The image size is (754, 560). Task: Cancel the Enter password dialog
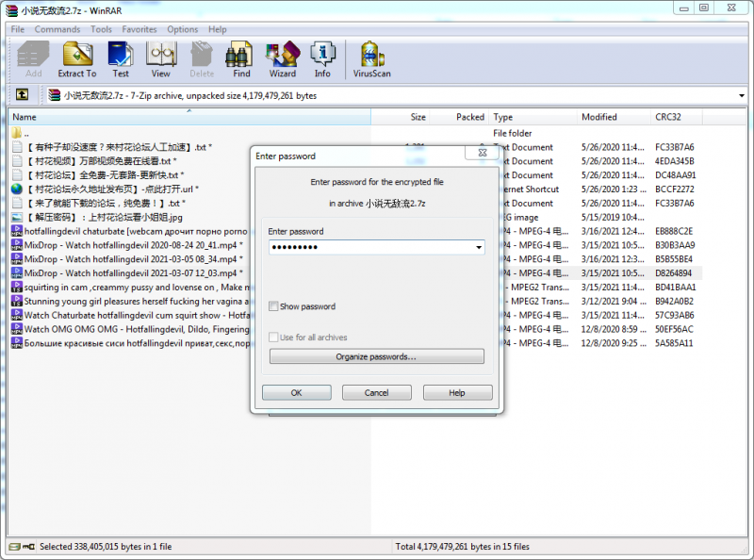coord(376,392)
